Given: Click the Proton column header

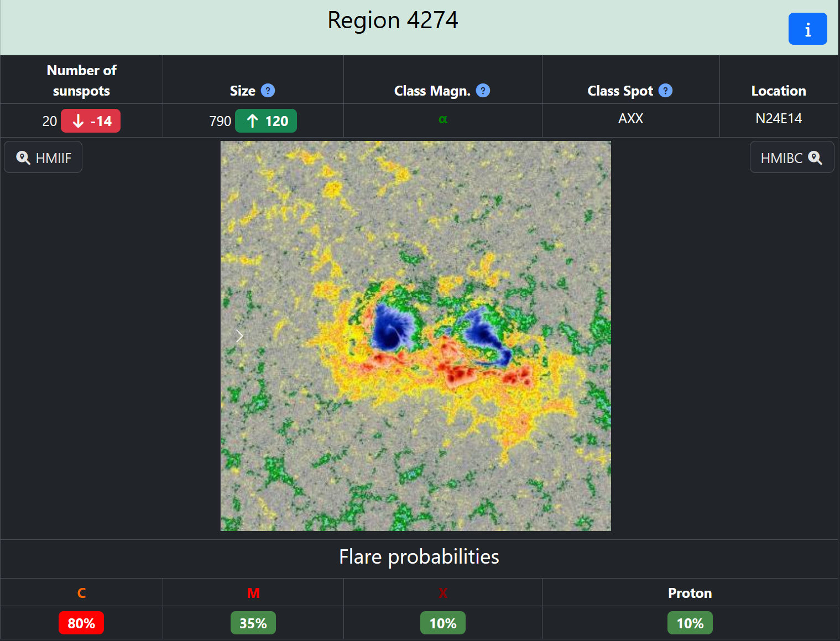Looking at the screenshot, I should coord(690,593).
